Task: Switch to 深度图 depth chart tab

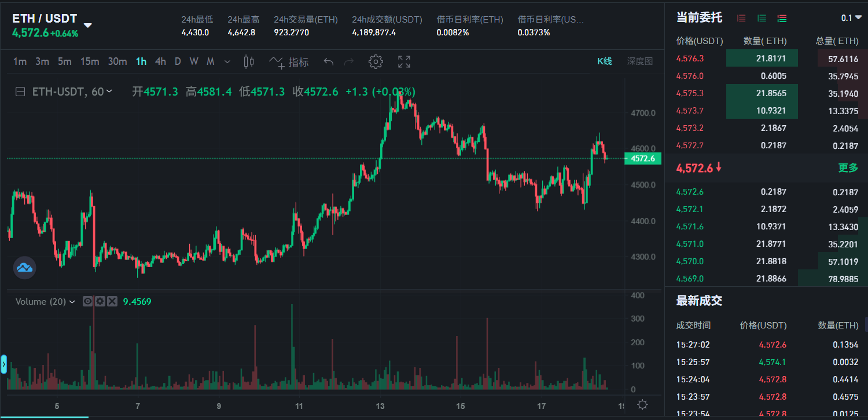Action: click(639, 61)
